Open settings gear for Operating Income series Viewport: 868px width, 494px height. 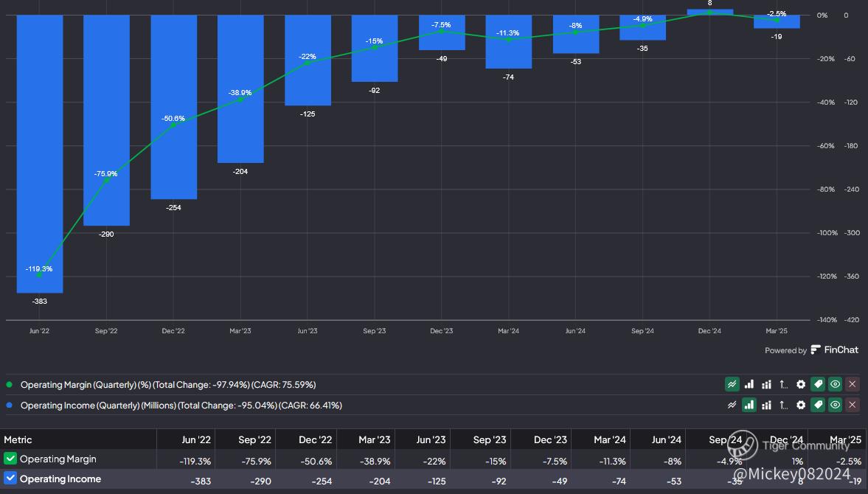click(x=801, y=405)
